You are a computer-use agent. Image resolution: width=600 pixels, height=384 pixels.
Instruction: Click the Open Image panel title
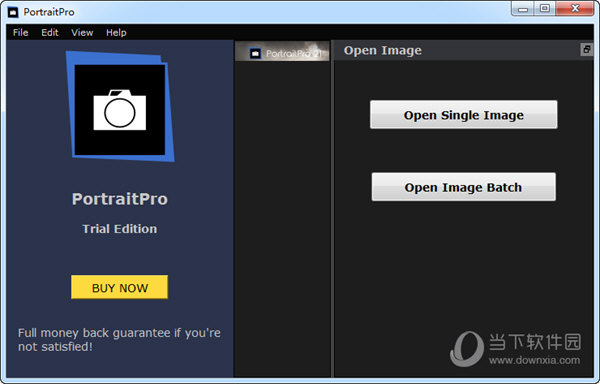click(x=382, y=50)
